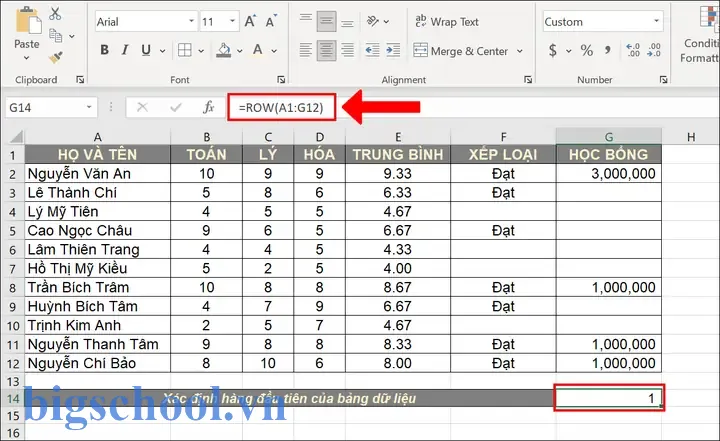Viewport: 720px width, 441px height.
Task: Apply accounting dollar format
Action: [x=553, y=50]
